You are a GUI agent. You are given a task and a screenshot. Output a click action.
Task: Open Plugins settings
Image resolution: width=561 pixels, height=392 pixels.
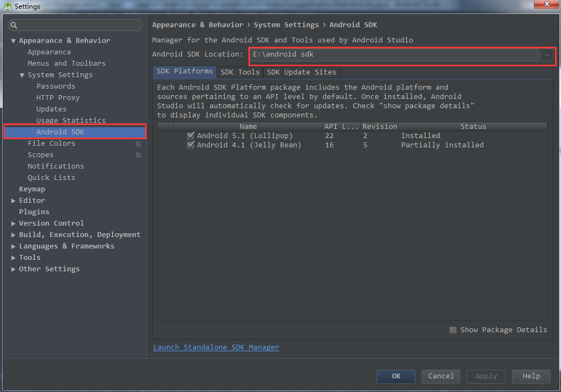point(34,212)
